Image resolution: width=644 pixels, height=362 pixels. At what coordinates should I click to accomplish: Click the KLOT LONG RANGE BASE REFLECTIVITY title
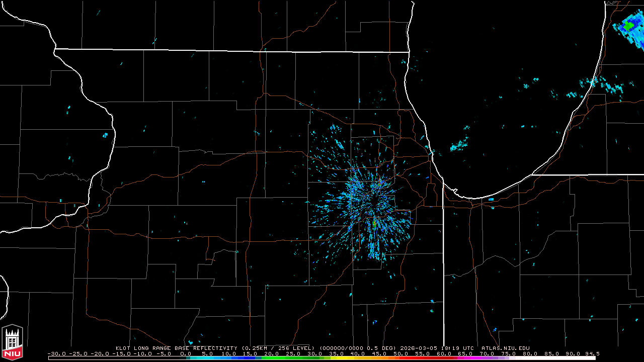coord(176,348)
